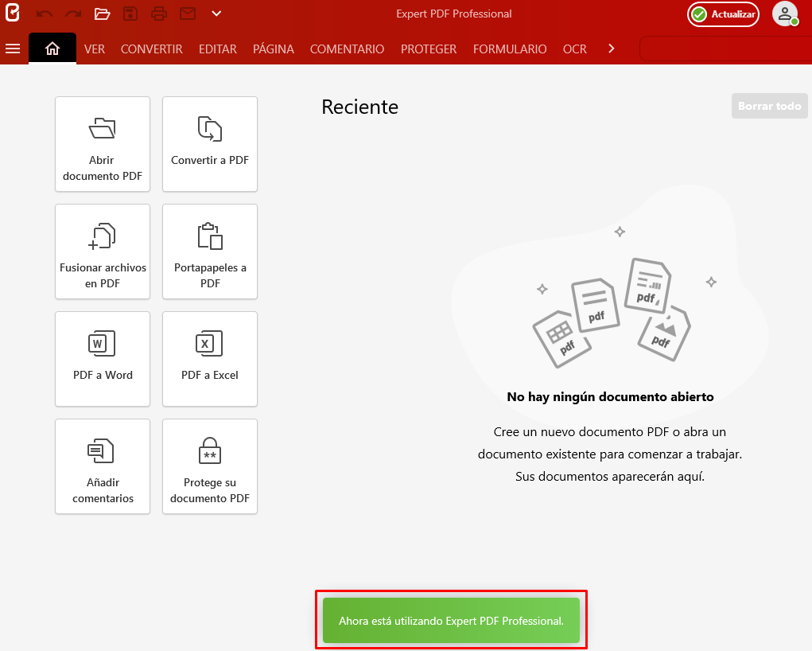Open a file with the folder toolbar icon
Screen dimensions: 812x651
(x=102, y=14)
